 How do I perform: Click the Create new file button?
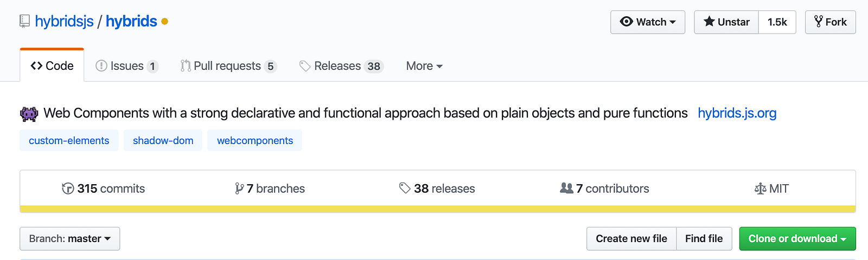631,239
